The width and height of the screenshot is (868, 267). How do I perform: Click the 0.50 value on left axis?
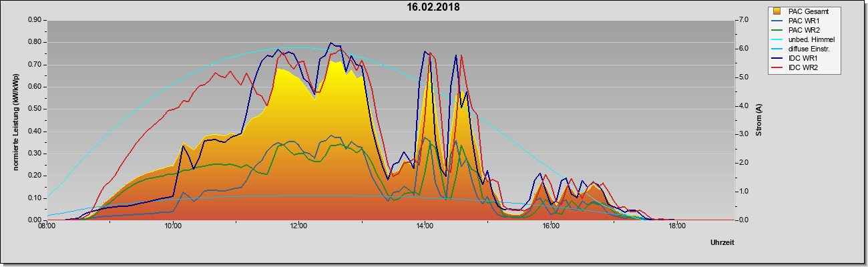coord(35,109)
